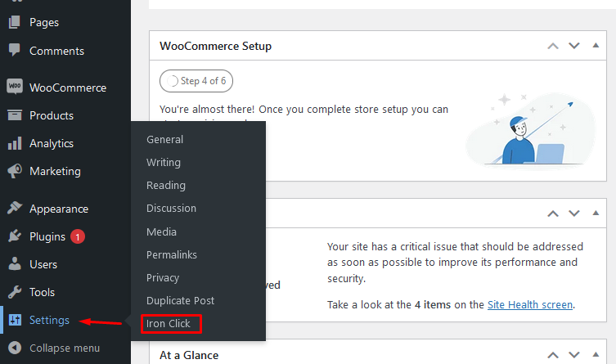Screen dimensions: 616x364
Task: Click the Products box icon
Action: pos(14,115)
